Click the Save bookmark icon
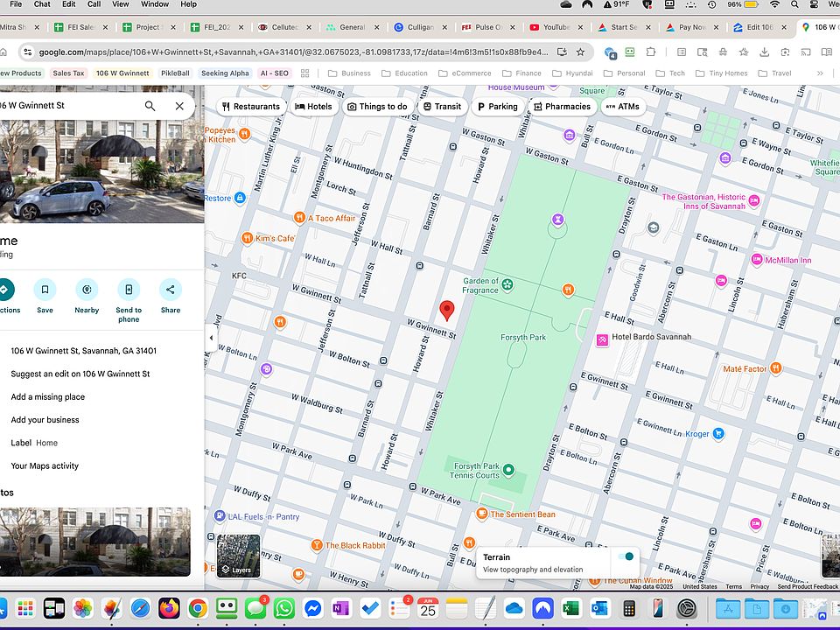Image resolution: width=840 pixels, height=630 pixels. (x=45, y=290)
